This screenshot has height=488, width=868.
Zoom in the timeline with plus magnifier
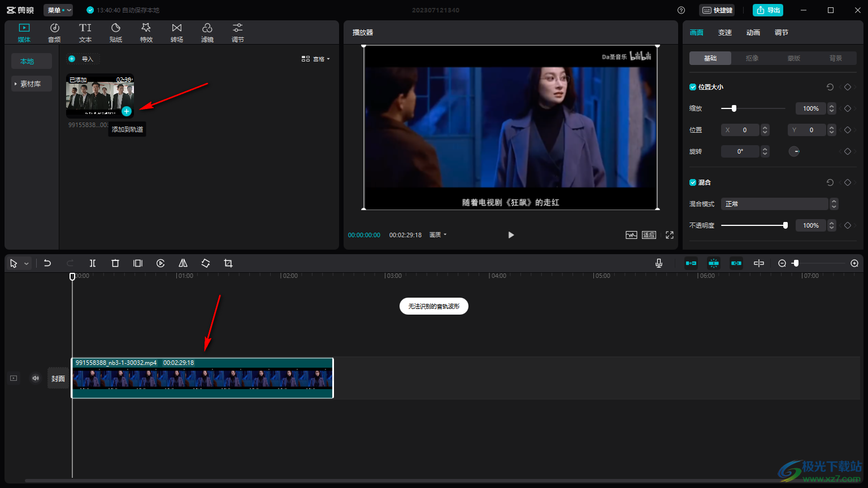854,263
